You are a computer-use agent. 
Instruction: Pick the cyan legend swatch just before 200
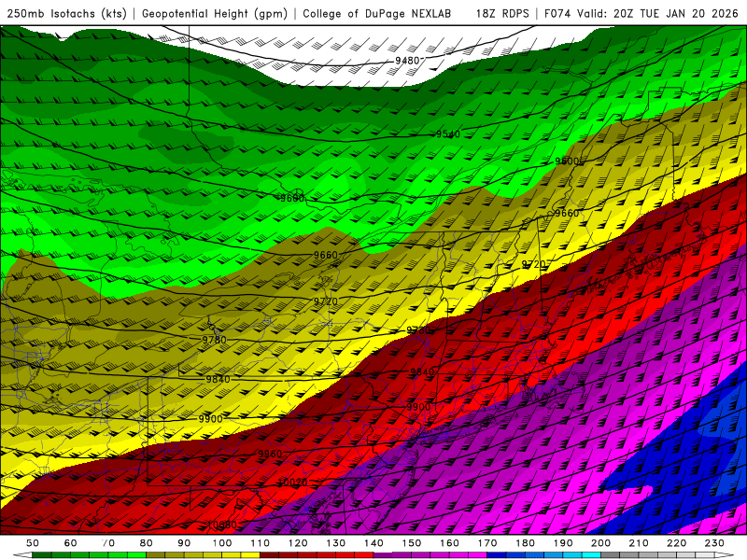pos(591,555)
